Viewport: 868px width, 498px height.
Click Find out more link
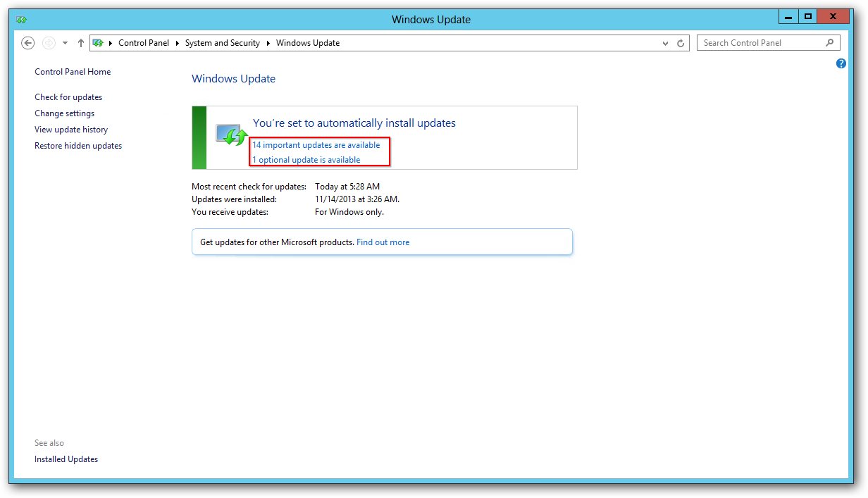tap(383, 242)
